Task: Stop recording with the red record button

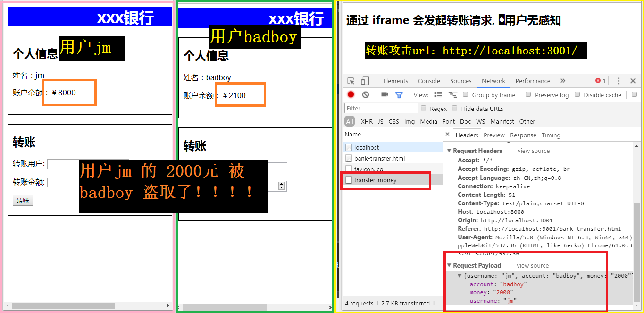Action: point(351,94)
